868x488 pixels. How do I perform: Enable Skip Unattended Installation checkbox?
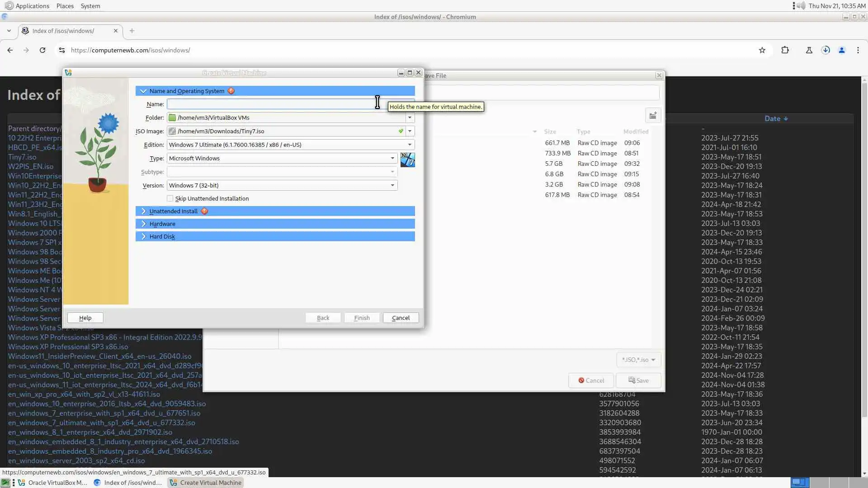click(x=170, y=199)
